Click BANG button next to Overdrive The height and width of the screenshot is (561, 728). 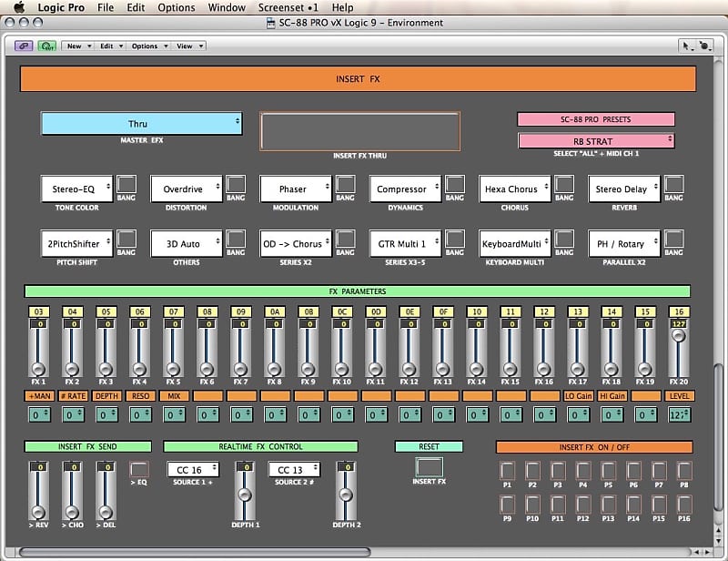click(x=236, y=184)
